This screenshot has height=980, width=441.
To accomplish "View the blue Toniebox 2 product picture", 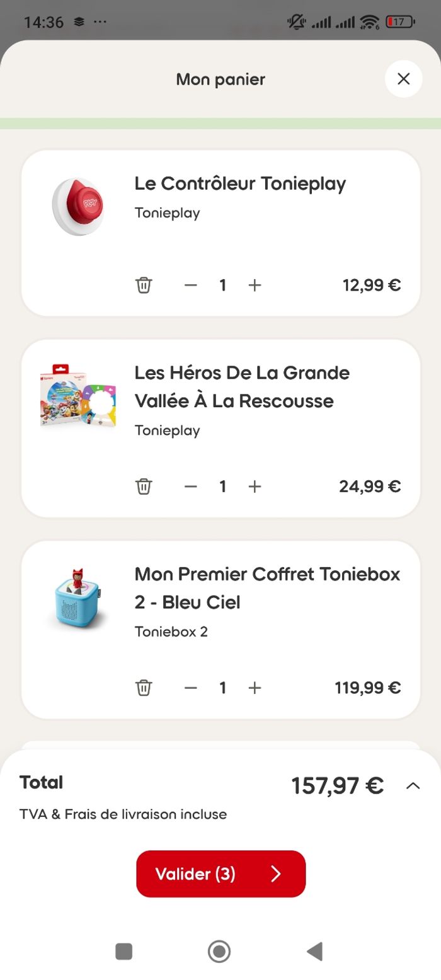I will [77, 597].
